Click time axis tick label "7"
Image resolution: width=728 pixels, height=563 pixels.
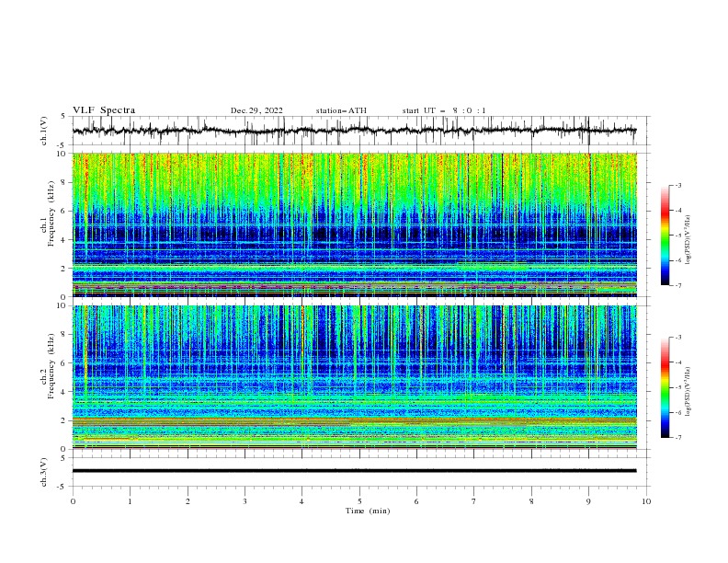coord(474,501)
